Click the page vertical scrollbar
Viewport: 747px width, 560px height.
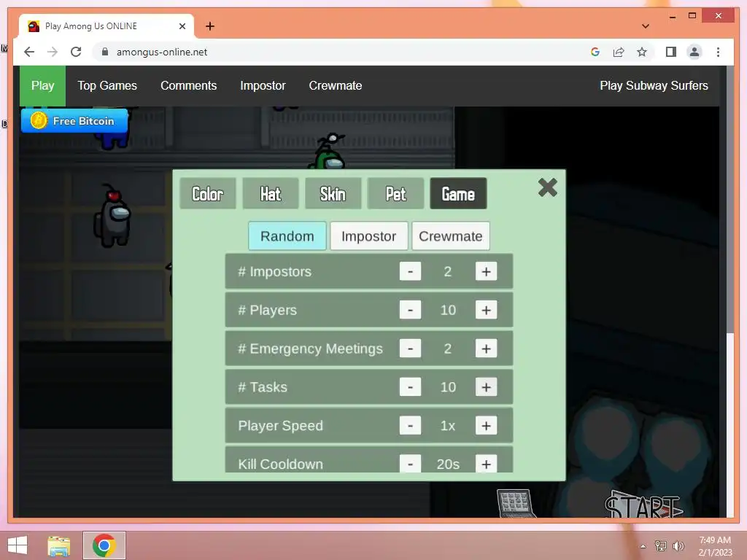click(729, 200)
